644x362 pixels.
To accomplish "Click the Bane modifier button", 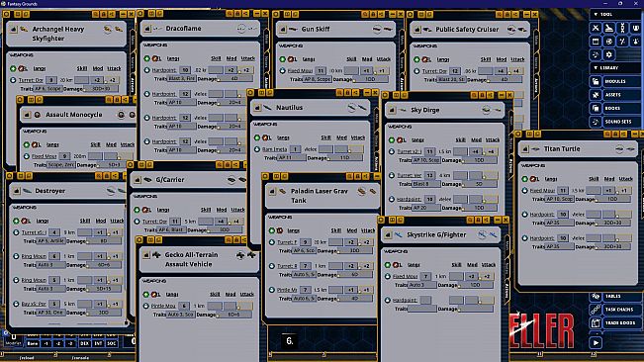I will point(33,343).
